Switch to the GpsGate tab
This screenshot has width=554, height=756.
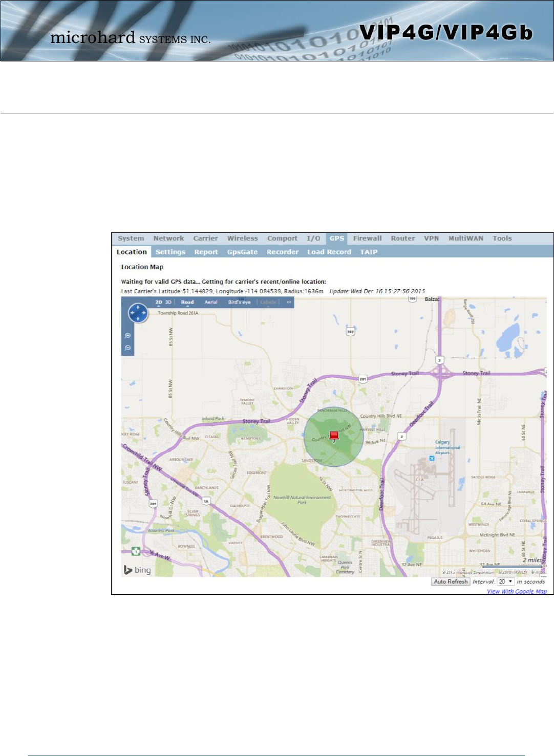point(243,252)
